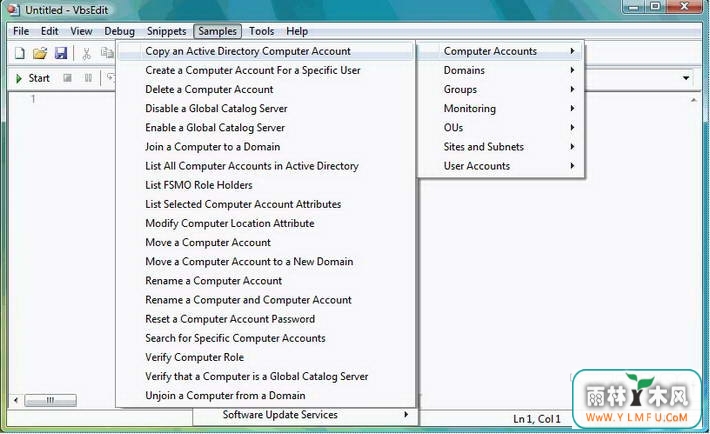710x434 pixels.
Task: Click the vertical scrollbar up arrow
Action: pos(694,100)
